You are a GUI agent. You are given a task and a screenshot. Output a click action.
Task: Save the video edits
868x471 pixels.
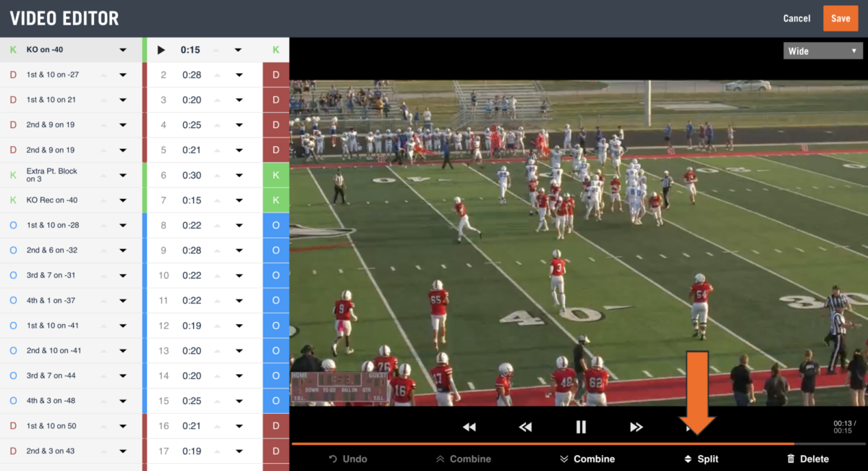841,18
